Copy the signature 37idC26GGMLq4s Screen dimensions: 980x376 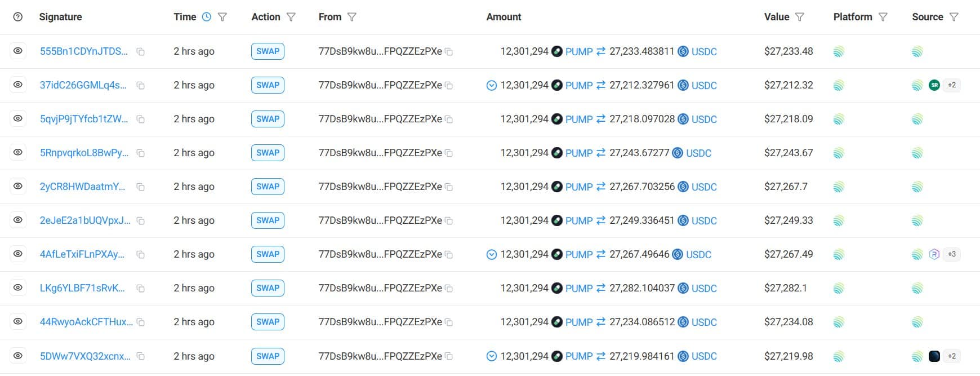click(140, 85)
